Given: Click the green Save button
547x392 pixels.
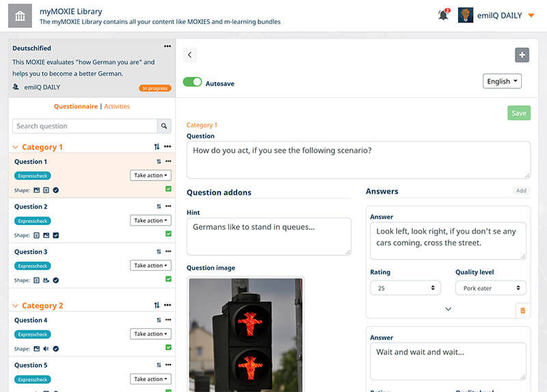Looking at the screenshot, I should (x=519, y=113).
